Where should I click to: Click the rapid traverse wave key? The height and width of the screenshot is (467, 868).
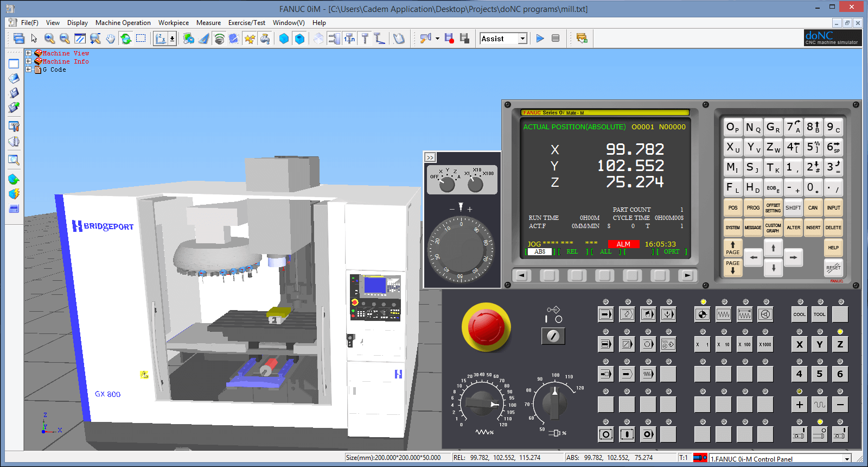[x=820, y=405]
